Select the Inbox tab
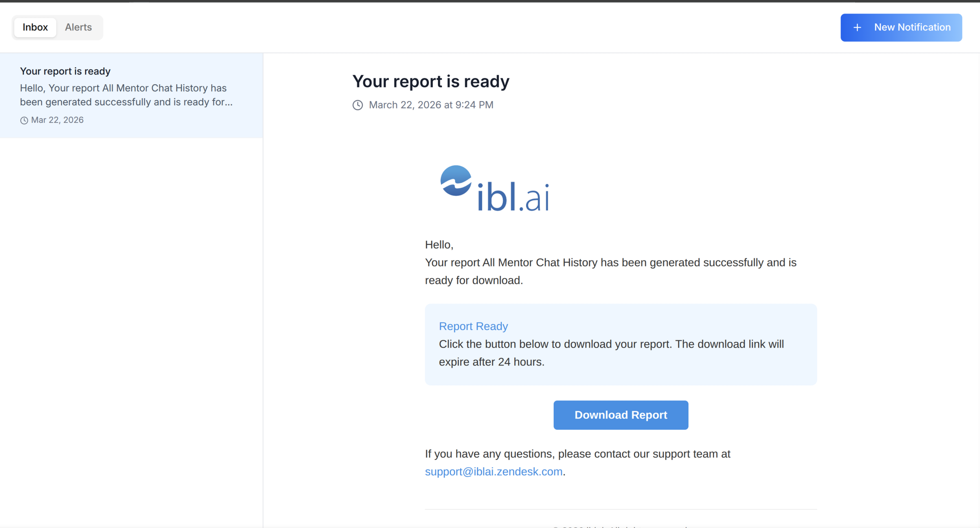980x528 pixels. 35,28
